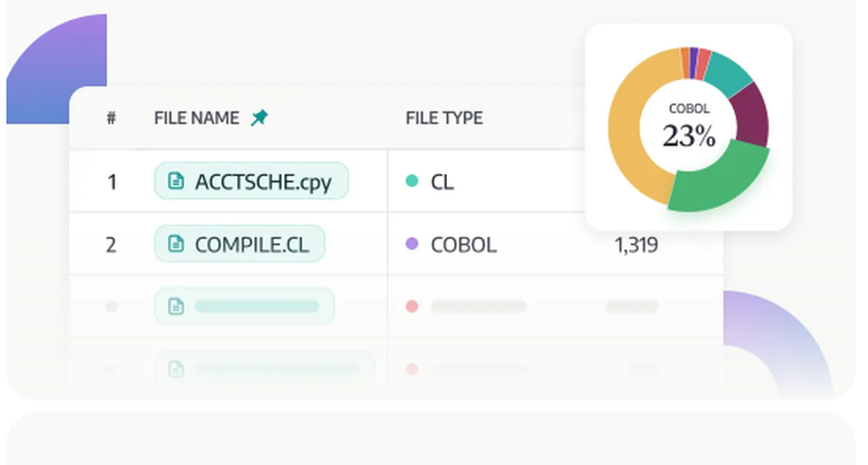
Task: Click the purple dot beside COBOL
Action: [x=411, y=244]
